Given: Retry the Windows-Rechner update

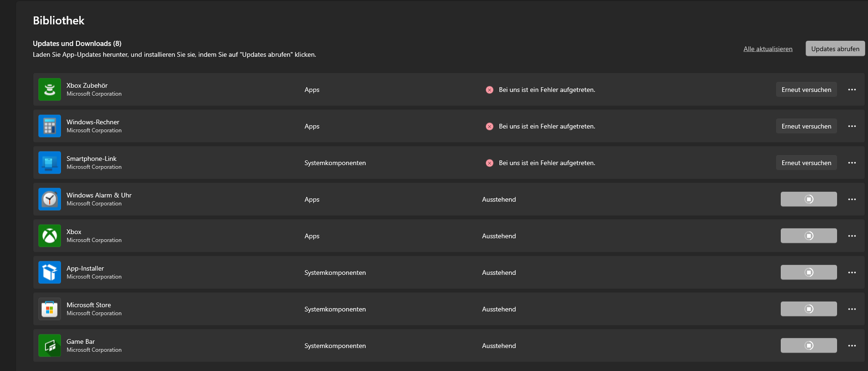Looking at the screenshot, I should pyautogui.click(x=806, y=126).
